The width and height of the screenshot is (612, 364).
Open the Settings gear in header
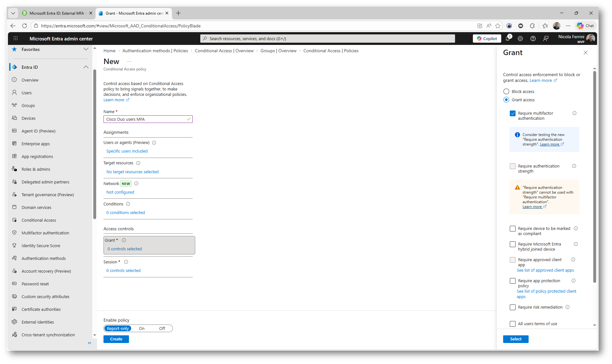pos(520,39)
